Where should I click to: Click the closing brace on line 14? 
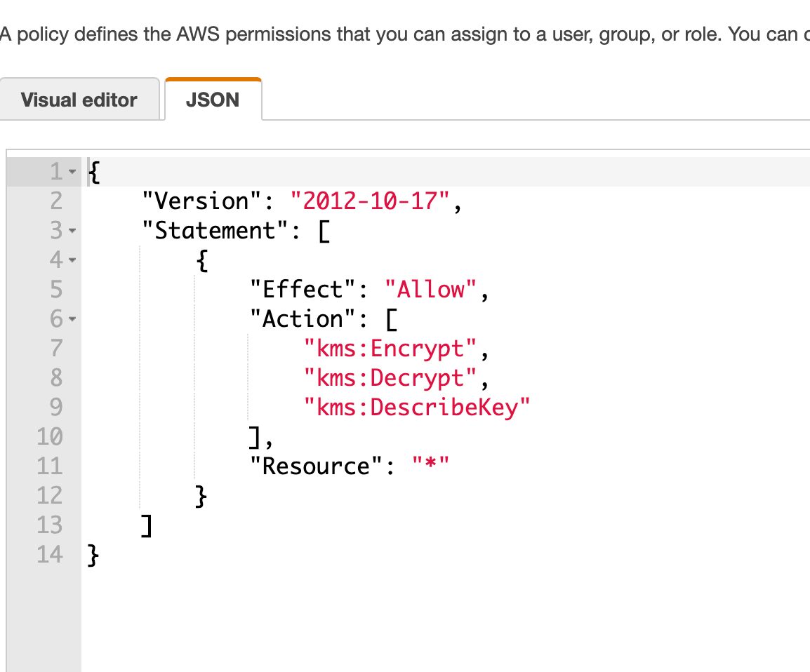coord(93,556)
